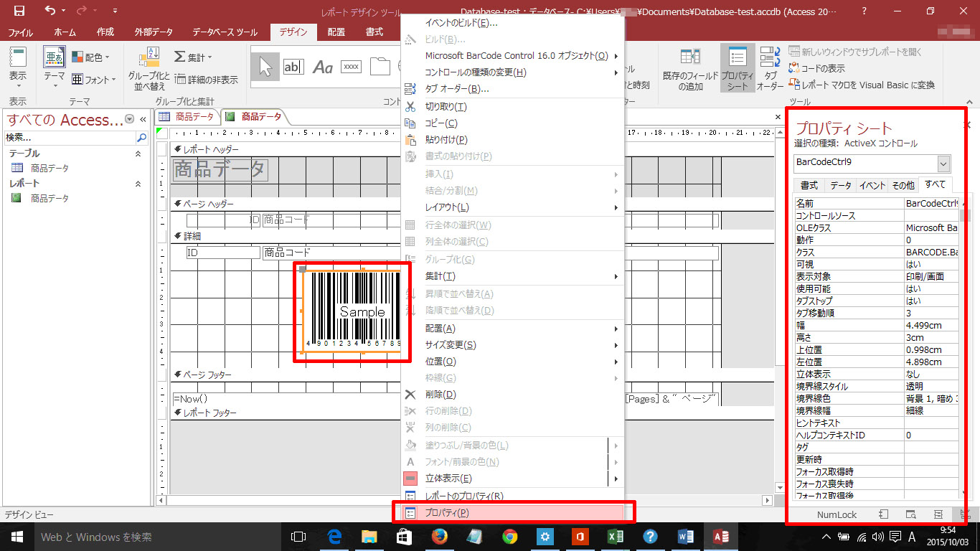Viewport: 980px width, 551px height.
Task: Open the 表示 view button in the ribbon
Action: (x=18, y=67)
